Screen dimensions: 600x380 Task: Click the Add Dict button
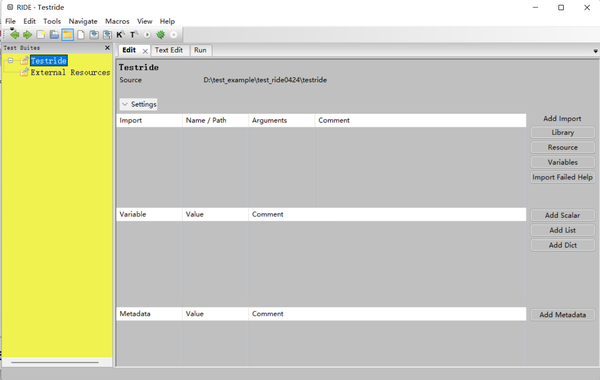click(562, 245)
